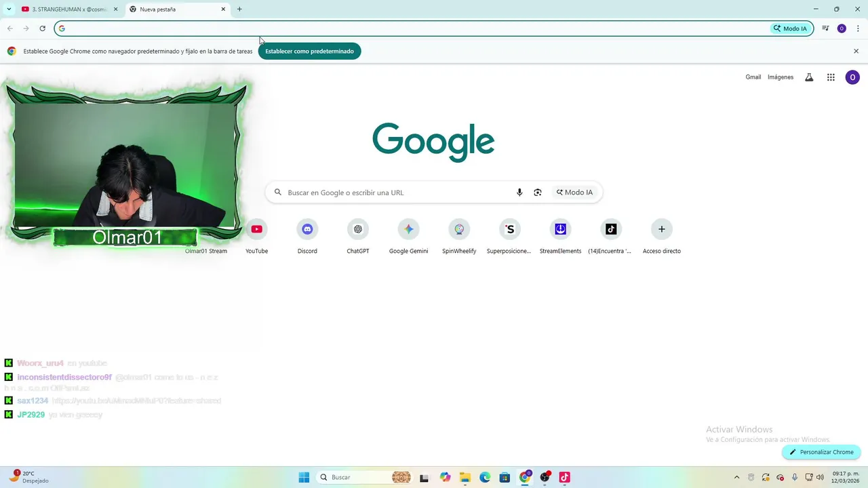Reload the current page
868x488 pixels.
[x=42, y=28]
